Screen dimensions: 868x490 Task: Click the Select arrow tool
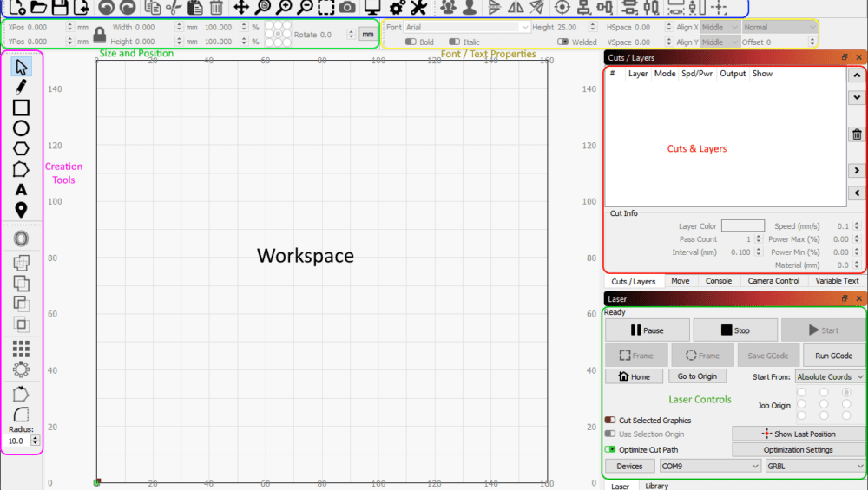[21, 67]
